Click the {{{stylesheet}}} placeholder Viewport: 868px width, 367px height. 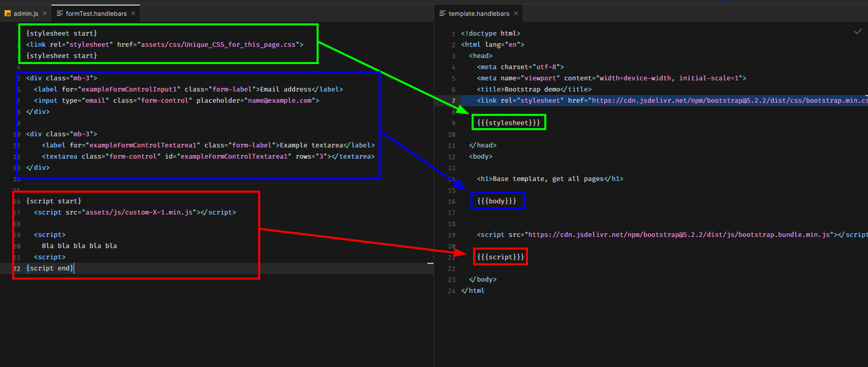pyautogui.click(x=509, y=123)
